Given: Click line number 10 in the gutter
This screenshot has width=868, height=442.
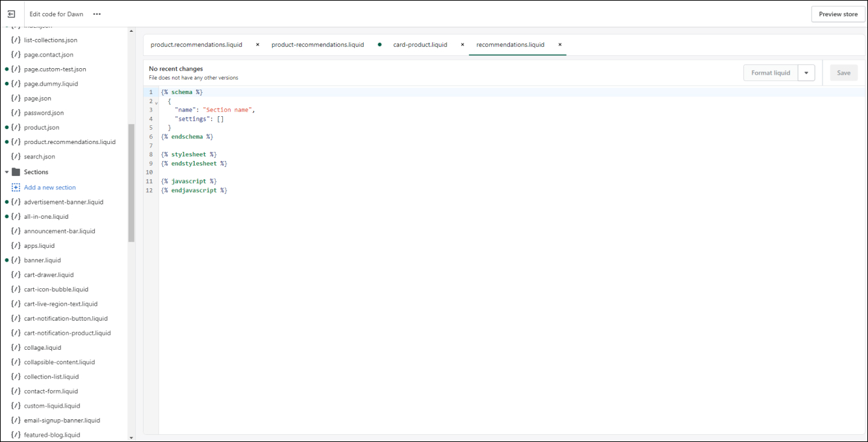Looking at the screenshot, I should coord(149,173).
